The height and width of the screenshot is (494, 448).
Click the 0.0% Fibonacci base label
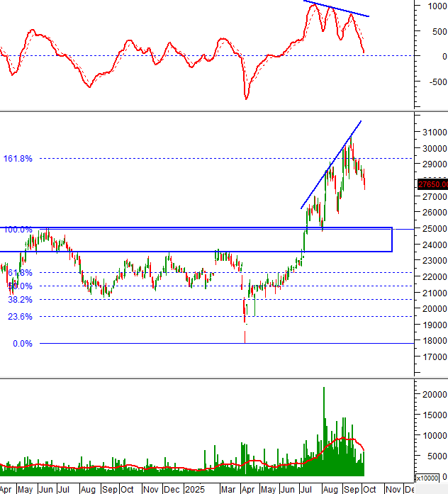(21, 344)
